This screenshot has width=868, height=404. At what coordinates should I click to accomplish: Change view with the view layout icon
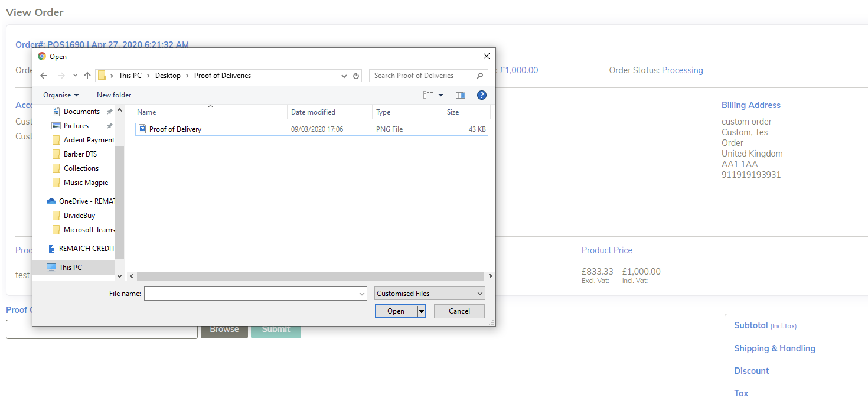click(x=428, y=95)
